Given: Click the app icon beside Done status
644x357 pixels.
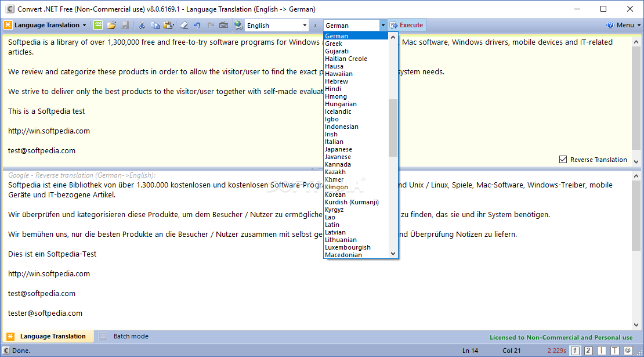Looking at the screenshot, I should (6, 351).
